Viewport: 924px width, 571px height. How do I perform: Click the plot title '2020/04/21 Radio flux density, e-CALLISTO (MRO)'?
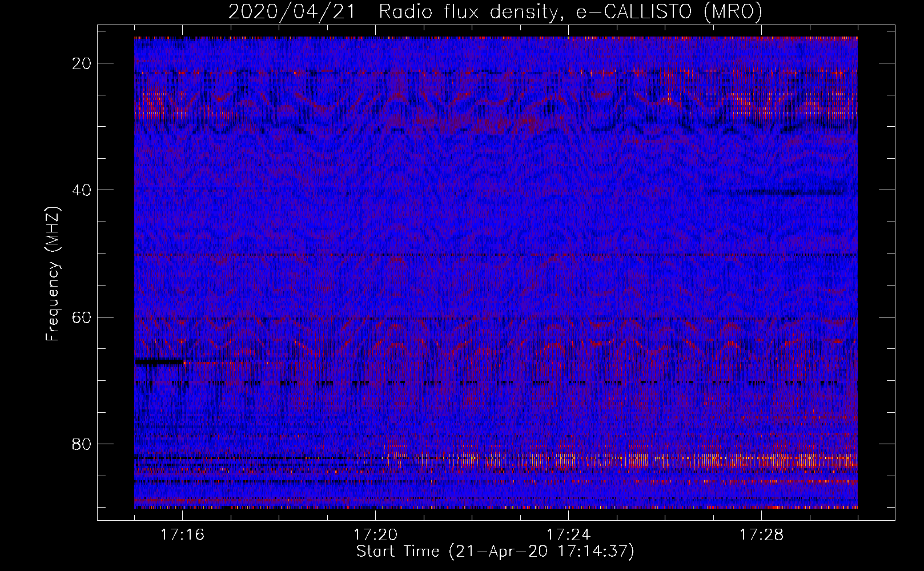point(495,11)
